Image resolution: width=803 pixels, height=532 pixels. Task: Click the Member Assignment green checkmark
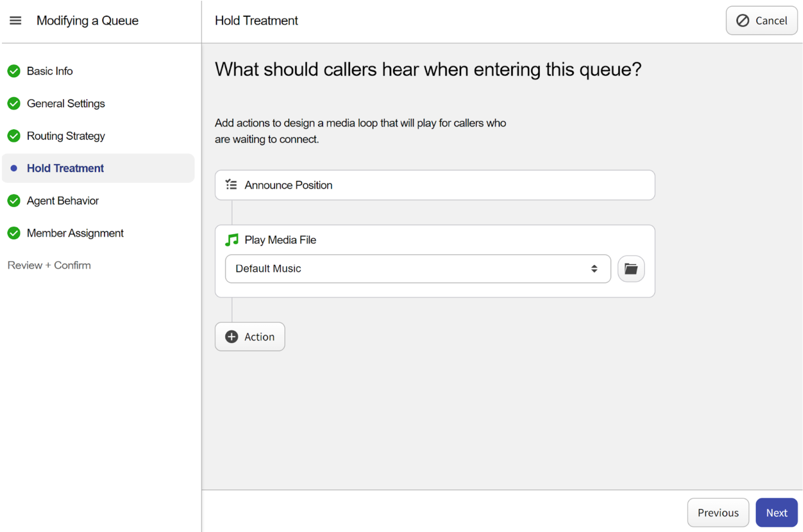14,233
